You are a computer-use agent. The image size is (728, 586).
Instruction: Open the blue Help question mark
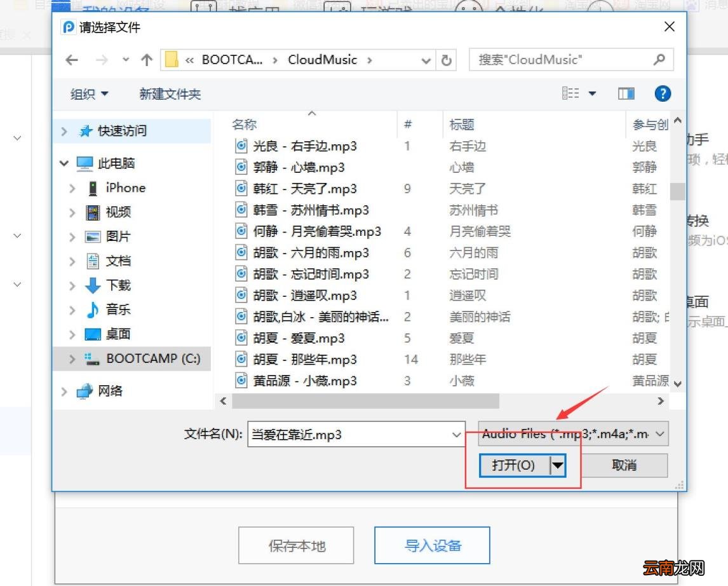click(x=663, y=94)
